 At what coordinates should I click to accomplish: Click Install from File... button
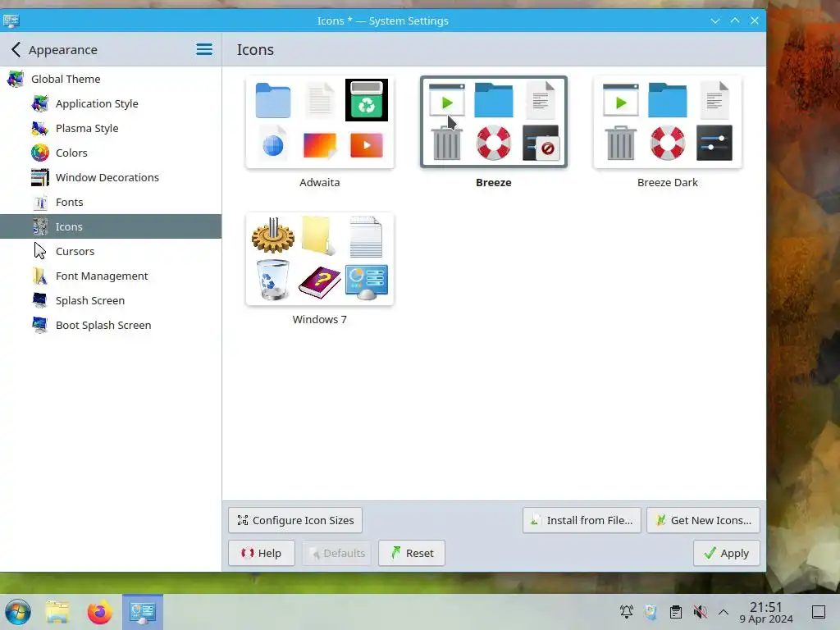click(x=582, y=520)
